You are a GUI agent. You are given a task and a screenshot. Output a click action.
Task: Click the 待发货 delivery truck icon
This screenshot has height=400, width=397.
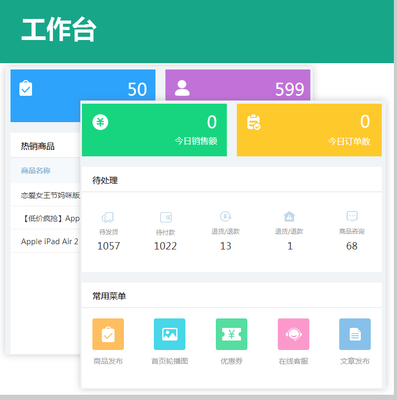[108, 217]
